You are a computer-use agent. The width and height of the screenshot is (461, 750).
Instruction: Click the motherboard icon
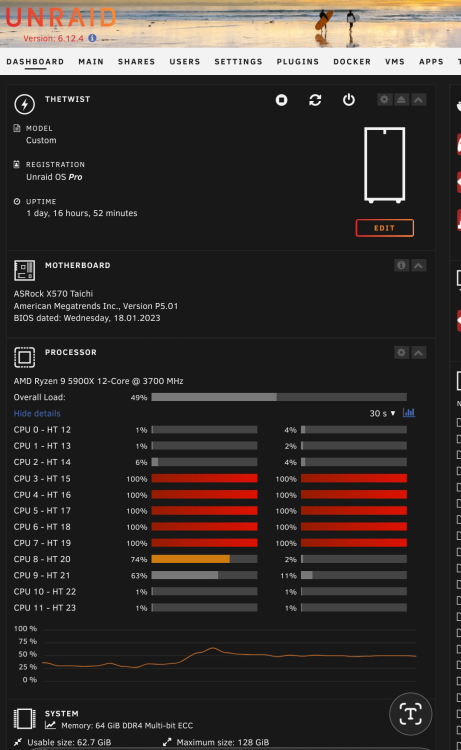coord(24,270)
